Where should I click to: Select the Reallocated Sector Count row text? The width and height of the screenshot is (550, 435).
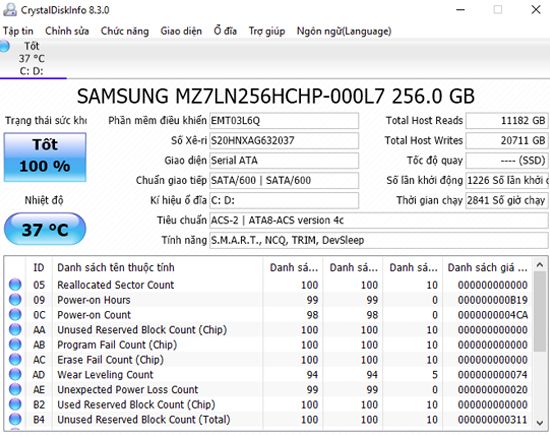click(x=115, y=285)
